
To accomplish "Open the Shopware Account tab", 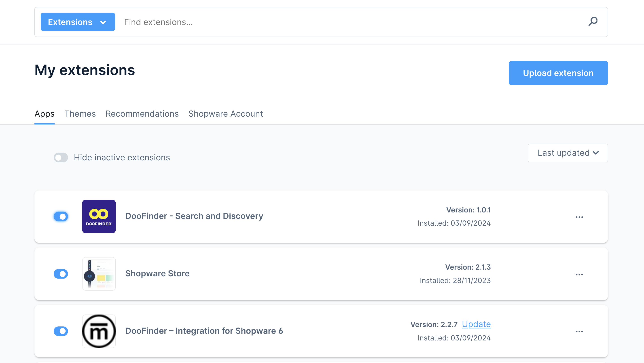I will (225, 114).
